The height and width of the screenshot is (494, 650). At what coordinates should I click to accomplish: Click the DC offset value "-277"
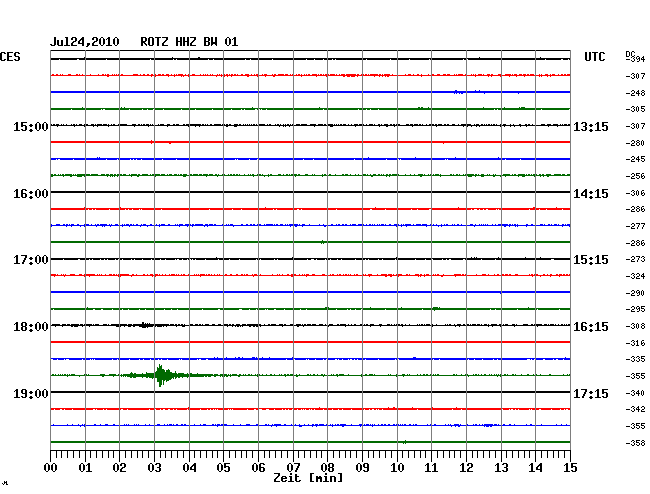coord(635,226)
